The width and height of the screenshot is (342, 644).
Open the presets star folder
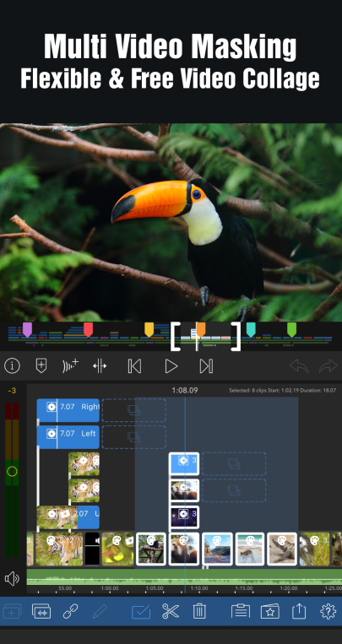(270, 611)
